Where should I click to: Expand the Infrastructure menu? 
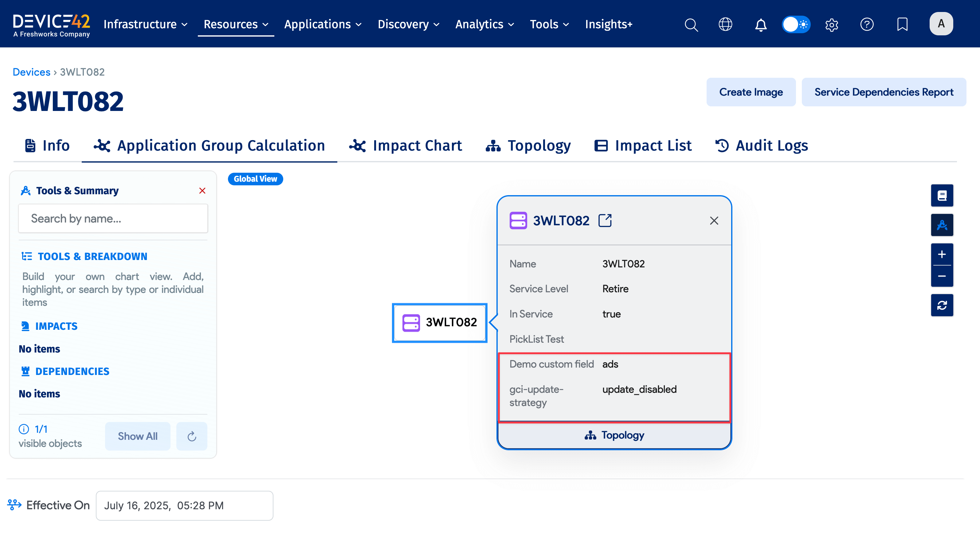click(x=145, y=24)
